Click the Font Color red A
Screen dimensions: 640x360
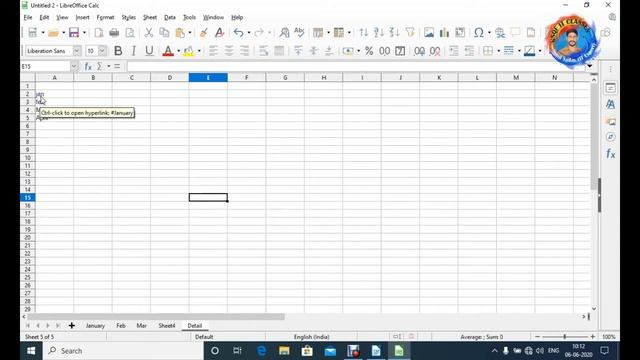pyautogui.click(x=168, y=51)
